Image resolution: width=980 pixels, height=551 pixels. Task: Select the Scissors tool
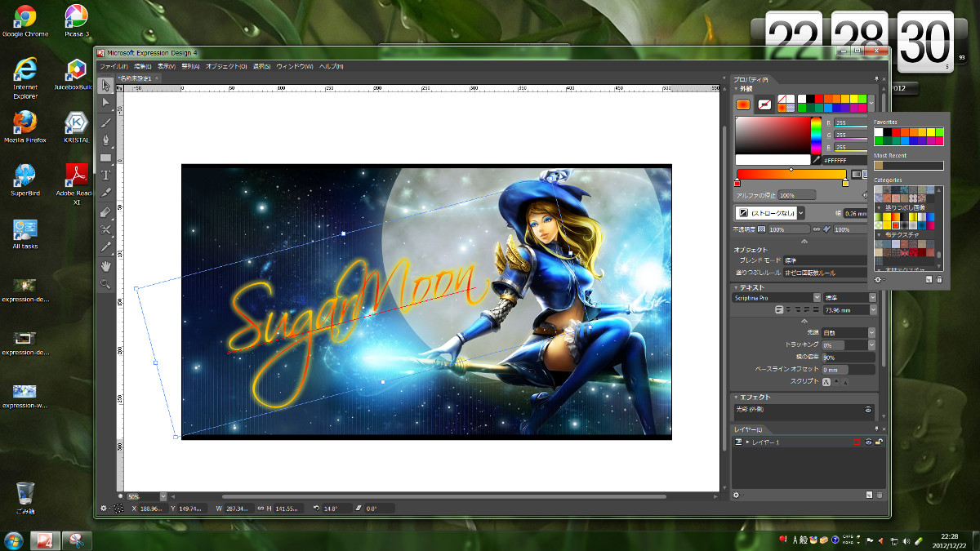pyautogui.click(x=105, y=229)
